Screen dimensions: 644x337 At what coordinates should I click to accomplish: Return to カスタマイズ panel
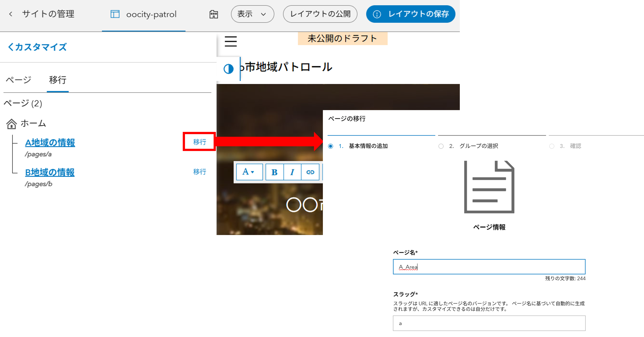click(37, 47)
